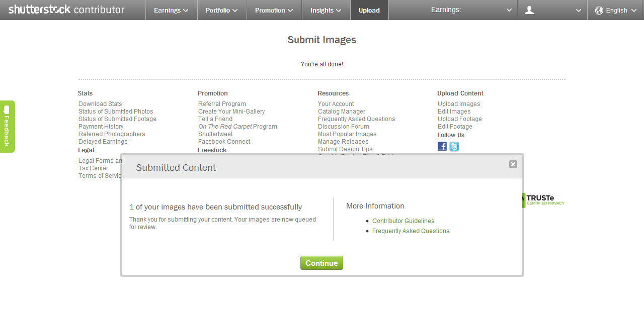Open Payment History link
This screenshot has height=317, width=644.
point(101,127)
